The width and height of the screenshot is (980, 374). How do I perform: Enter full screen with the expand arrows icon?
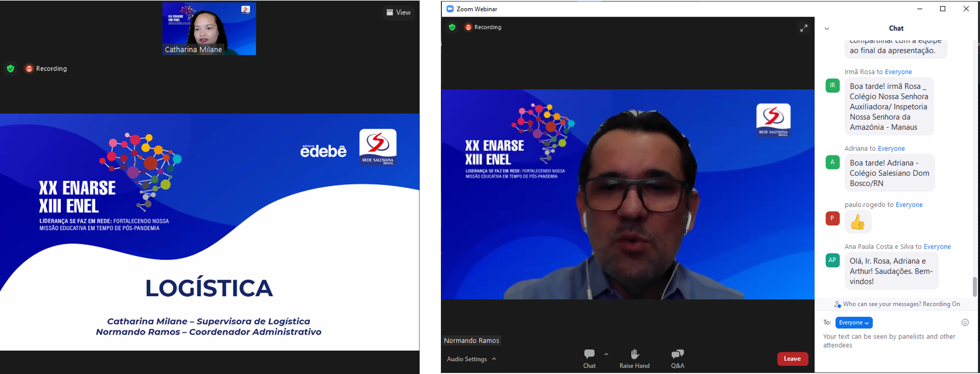[x=804, y=28]
